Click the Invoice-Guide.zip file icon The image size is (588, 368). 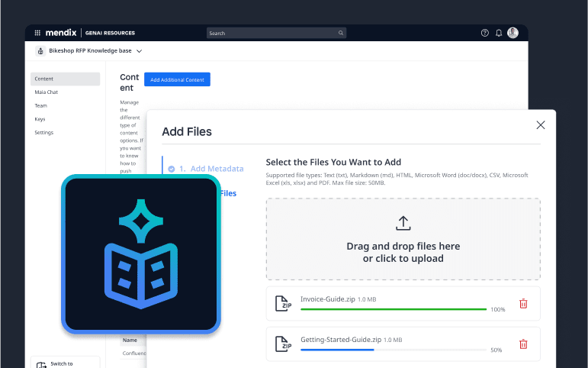(283, 303)
